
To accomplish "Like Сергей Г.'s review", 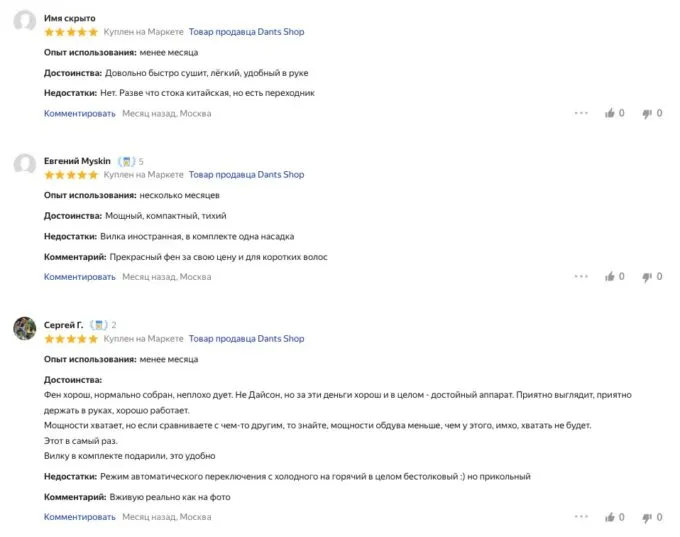I will click(x=610, y=517).
